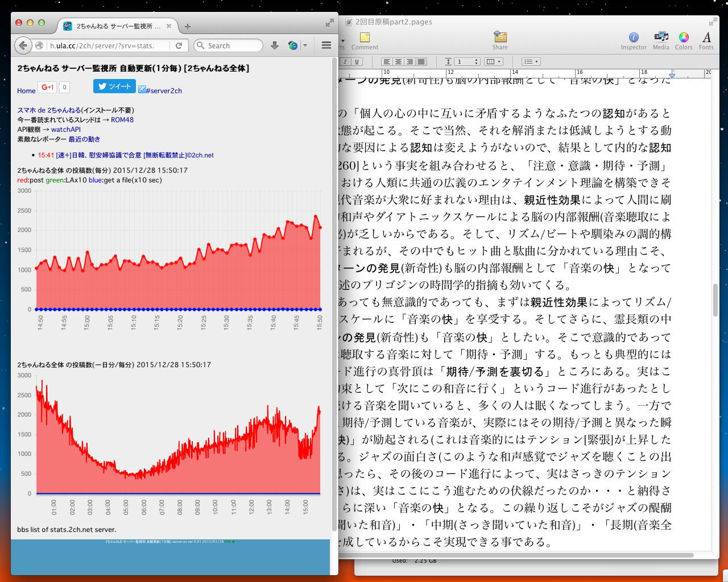
Task: Click the Pages ruler indent marker near 18
Action: click(672, 74)
